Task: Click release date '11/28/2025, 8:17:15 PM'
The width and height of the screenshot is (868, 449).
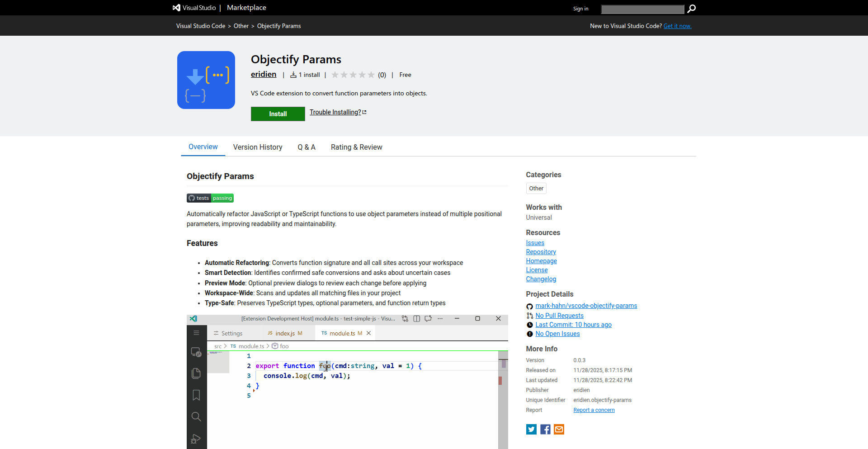Action: [603, 370]
